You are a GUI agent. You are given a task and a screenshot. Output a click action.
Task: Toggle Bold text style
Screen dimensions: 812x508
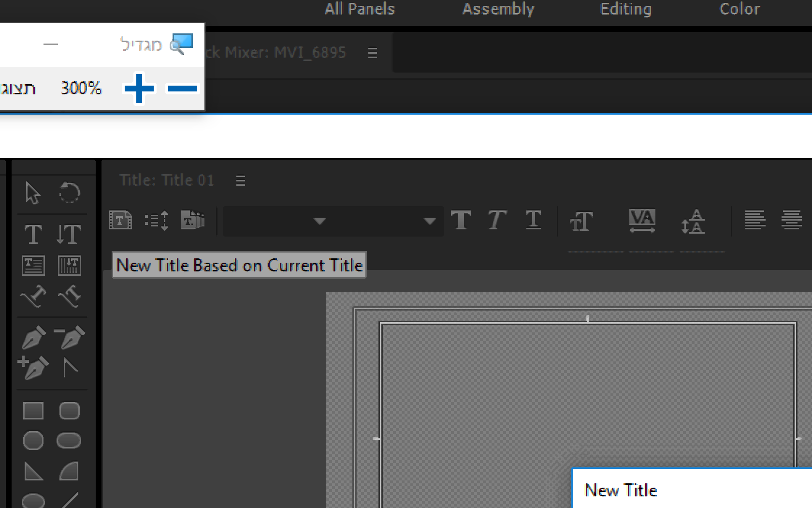(461, 220)
